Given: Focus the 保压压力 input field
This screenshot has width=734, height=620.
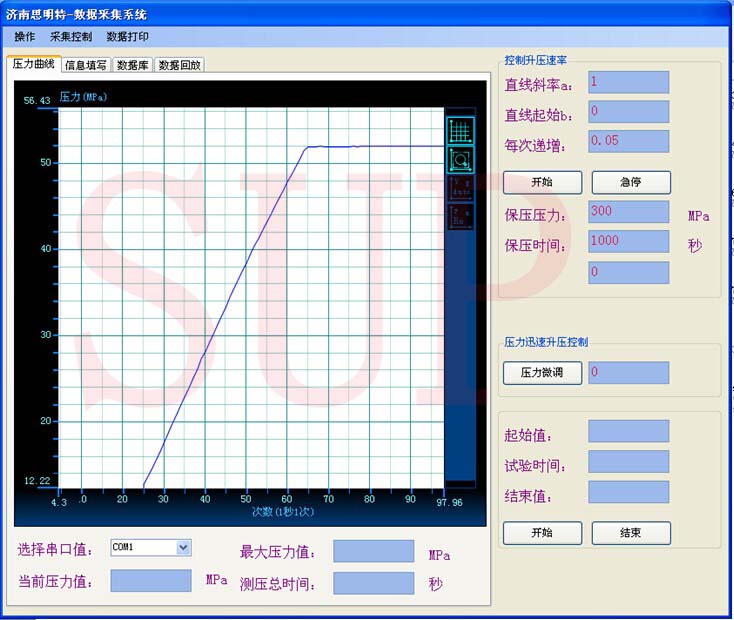Looking at the screenshot, I should point(628,212).
